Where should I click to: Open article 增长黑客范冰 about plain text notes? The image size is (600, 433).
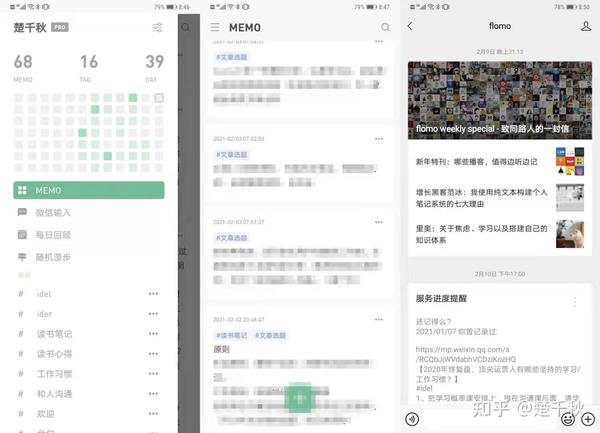pyautogui.click(x=481, y=198)
